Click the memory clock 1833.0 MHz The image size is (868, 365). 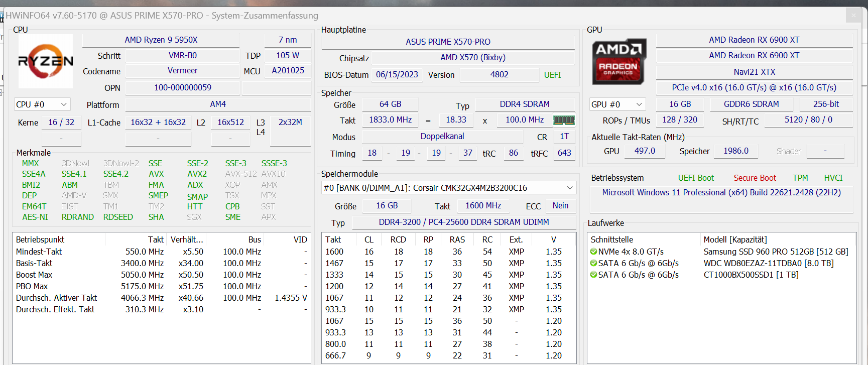390,120
